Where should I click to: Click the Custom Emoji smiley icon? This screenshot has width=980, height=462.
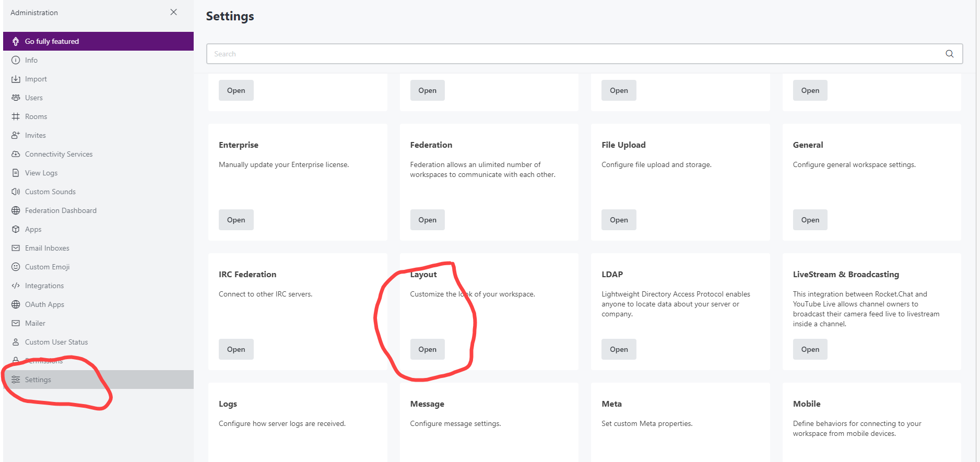pyautogui.click(x=16, y=267)
